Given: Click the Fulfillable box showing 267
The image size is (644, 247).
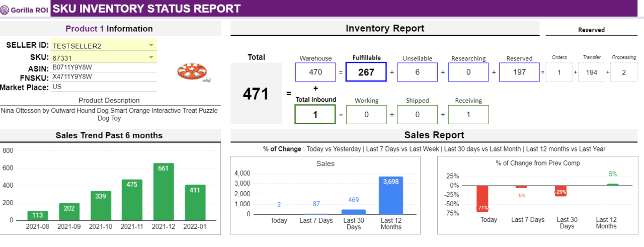Looking at the screenshot, I should coord(366,72).
